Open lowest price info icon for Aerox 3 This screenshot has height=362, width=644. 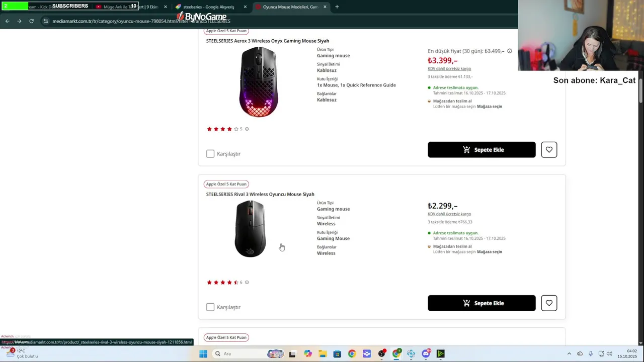click(510, 51)
